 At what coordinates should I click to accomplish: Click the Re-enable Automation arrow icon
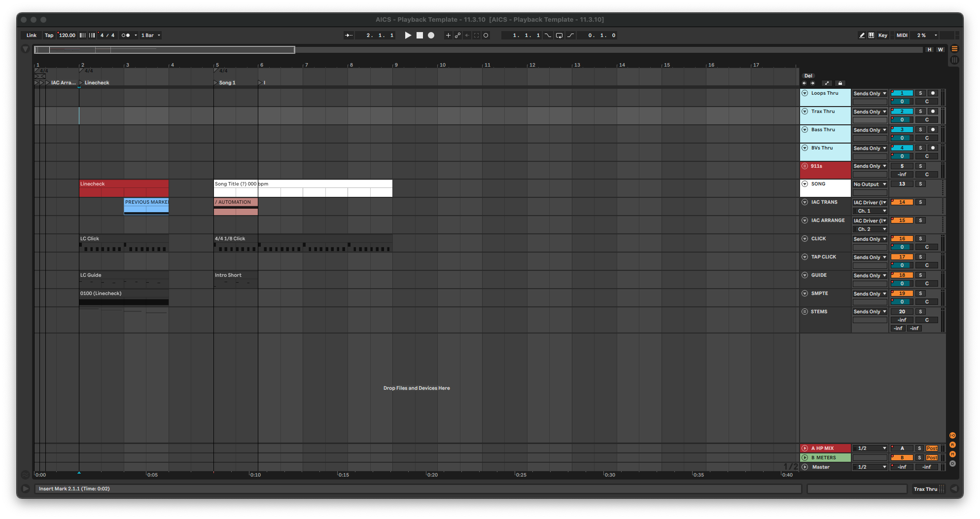click(467, 36)
